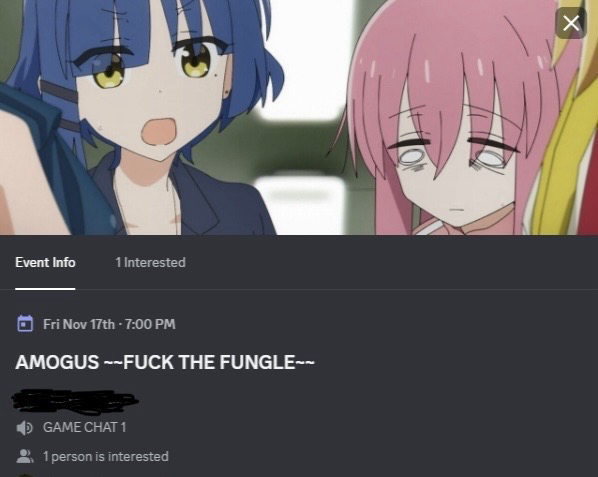Click the purple calendar icon

point(25,324)
